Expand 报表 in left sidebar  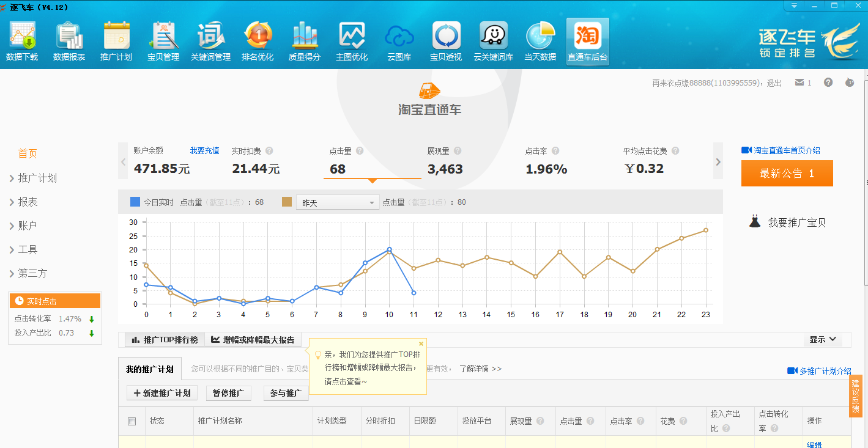(x=24, y=202)
